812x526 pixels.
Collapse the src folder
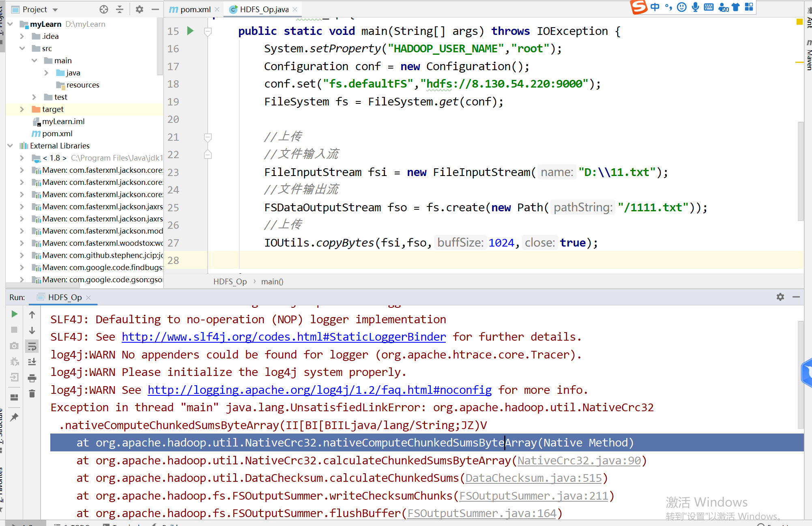point(22,48)
